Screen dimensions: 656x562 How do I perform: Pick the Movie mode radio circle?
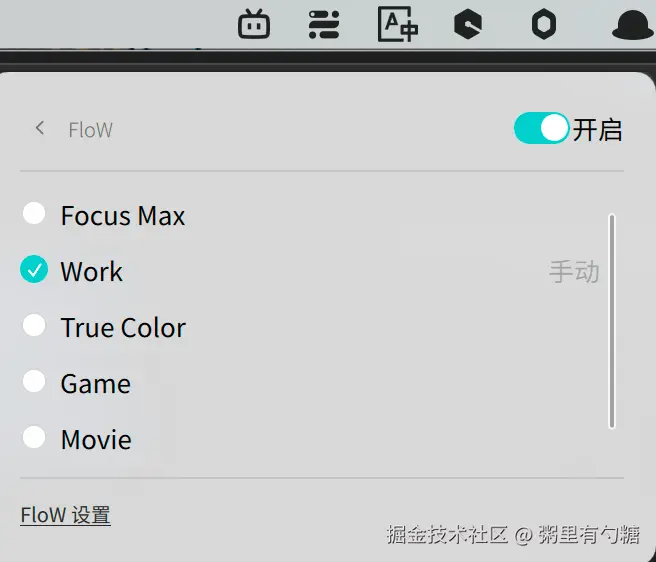(34, 437)
